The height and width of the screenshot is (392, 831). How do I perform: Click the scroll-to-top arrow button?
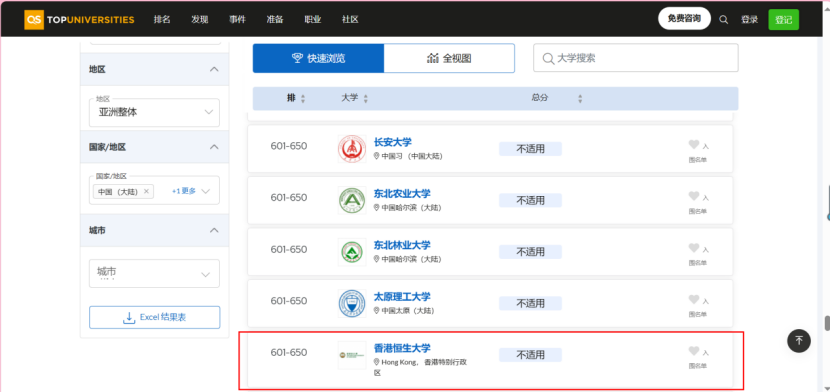[x=799, y=341]
